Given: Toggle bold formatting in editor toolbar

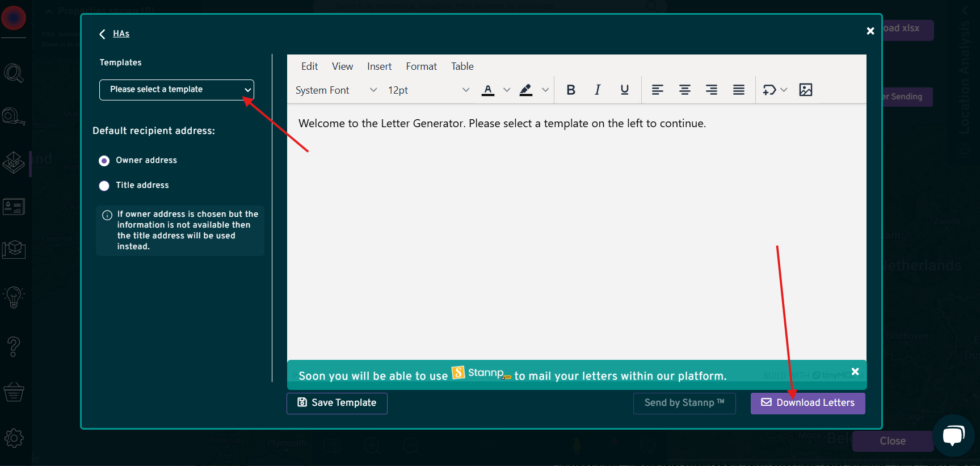Looking at the screenshot, I should [571, 90].
